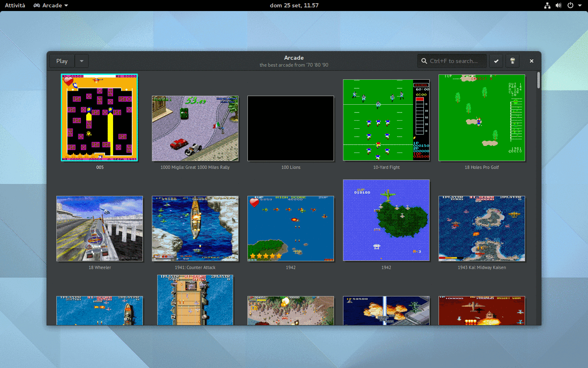
Task: Select the 005 game thumbnail
Action: point(100,118)
